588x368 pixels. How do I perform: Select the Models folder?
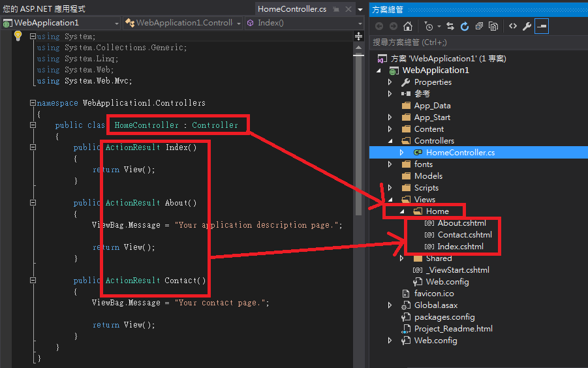(428, 176)
